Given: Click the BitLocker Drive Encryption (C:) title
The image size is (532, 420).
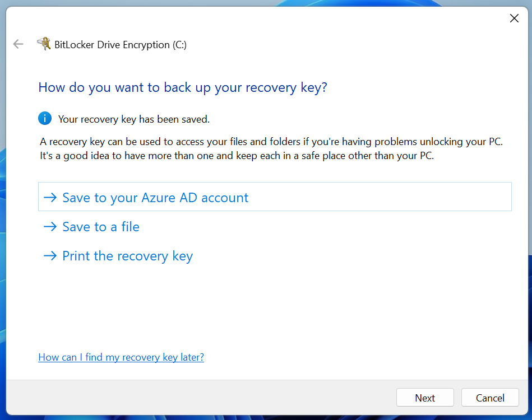Looking at the screenshot, I should [x=121, y=45].
